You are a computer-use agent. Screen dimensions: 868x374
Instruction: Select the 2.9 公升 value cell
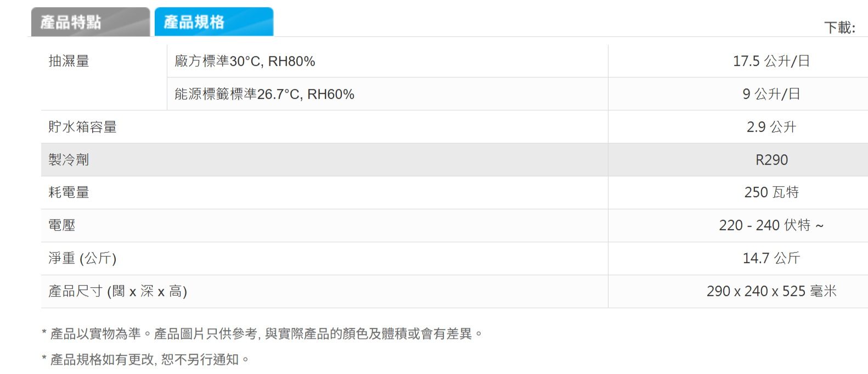[x=771, y=127]
